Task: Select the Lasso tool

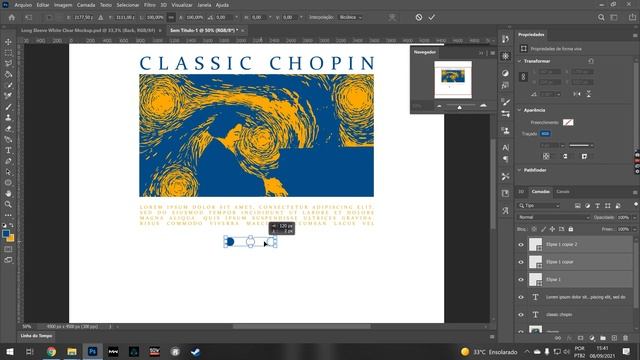Action: tap(8, 63)
